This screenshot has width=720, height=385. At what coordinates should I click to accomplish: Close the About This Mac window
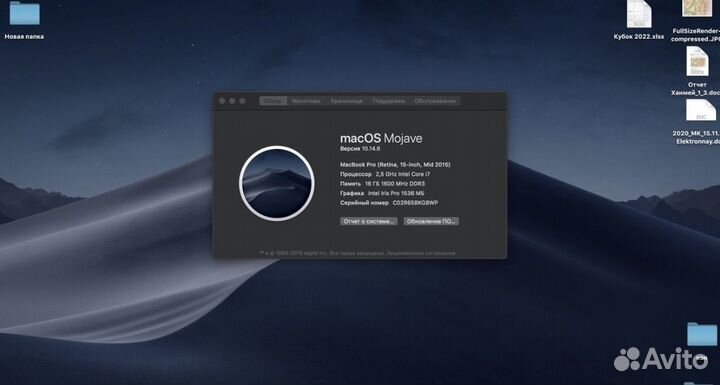point(222,101)
